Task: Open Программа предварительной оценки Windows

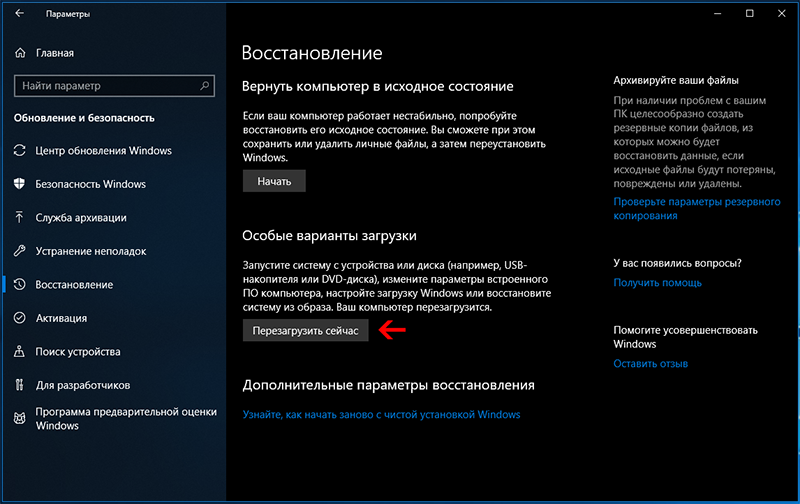Action: (126, 418)
